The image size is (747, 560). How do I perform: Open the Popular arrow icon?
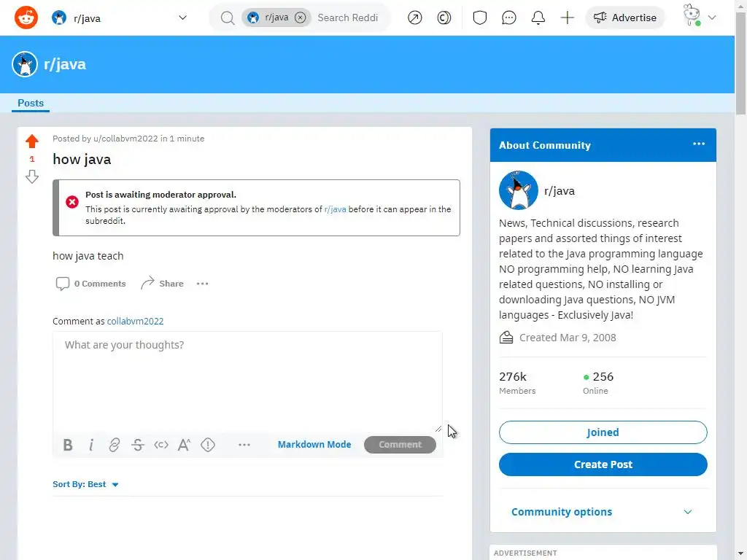(x=415, y=17)
